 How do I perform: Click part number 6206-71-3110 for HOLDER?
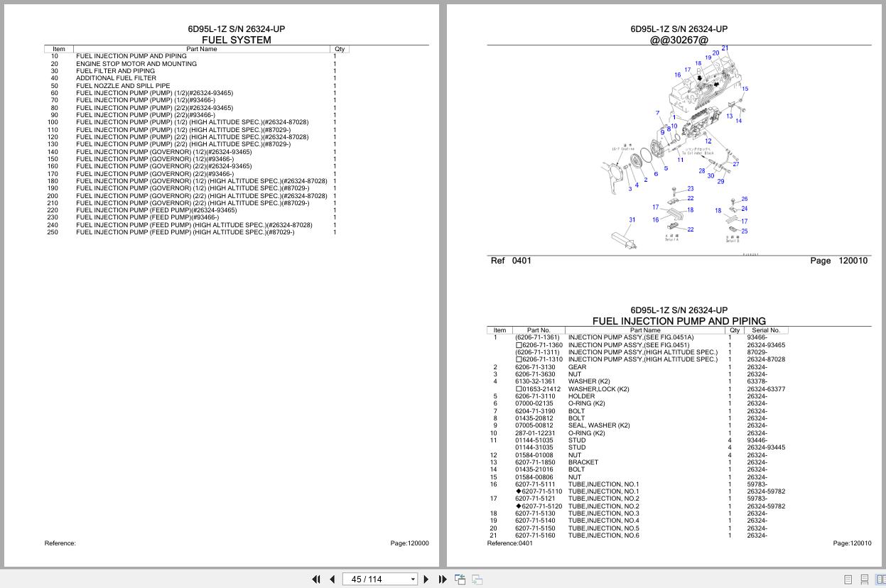(535, 396)
